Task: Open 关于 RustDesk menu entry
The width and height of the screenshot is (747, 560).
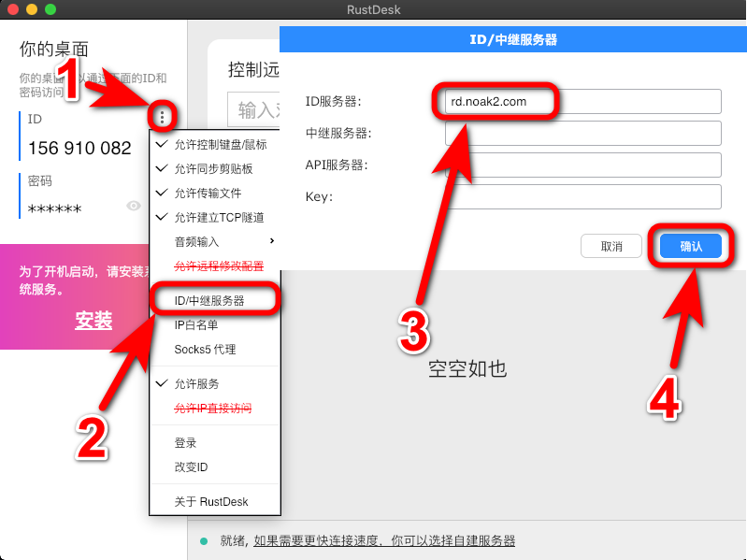Action: pyautogui.click(x=215, y=501)
